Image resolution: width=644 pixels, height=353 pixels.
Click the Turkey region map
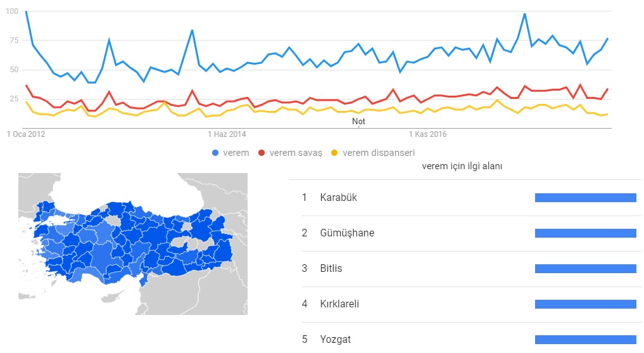pyautogui.click(x=133, y=244)
